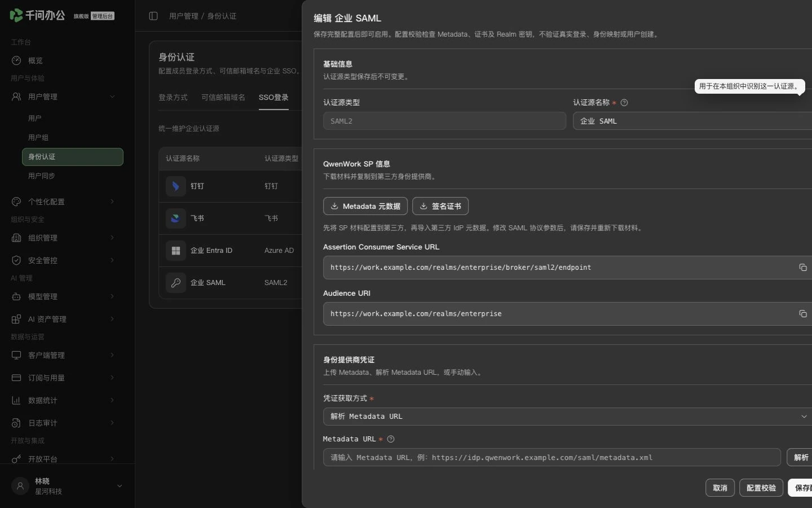Copy the Audience URI value
Viewport: 812px width, 508px height.
point(803,314)
